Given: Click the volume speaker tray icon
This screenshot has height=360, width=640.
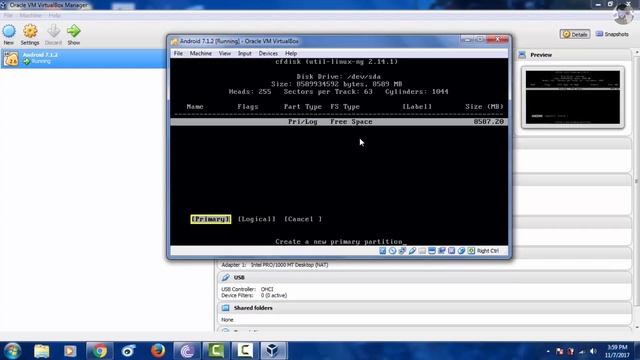Looking at the screenshot, I should 593,351.
